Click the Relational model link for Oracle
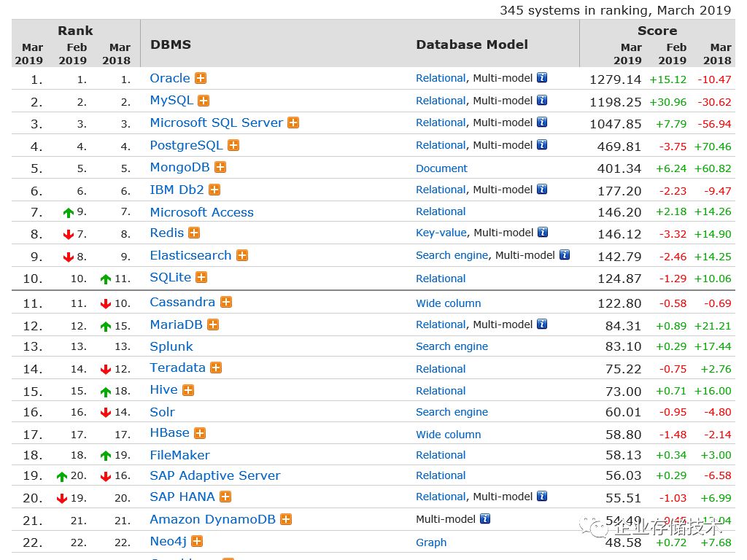The width and height of the screenshot is (747, 560). (440, 78)
